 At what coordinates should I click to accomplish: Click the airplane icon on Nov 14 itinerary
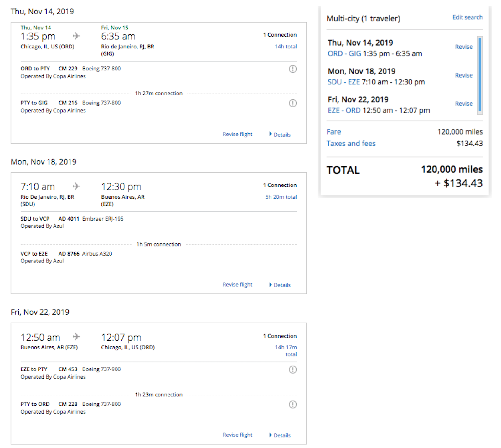point(76,36)
